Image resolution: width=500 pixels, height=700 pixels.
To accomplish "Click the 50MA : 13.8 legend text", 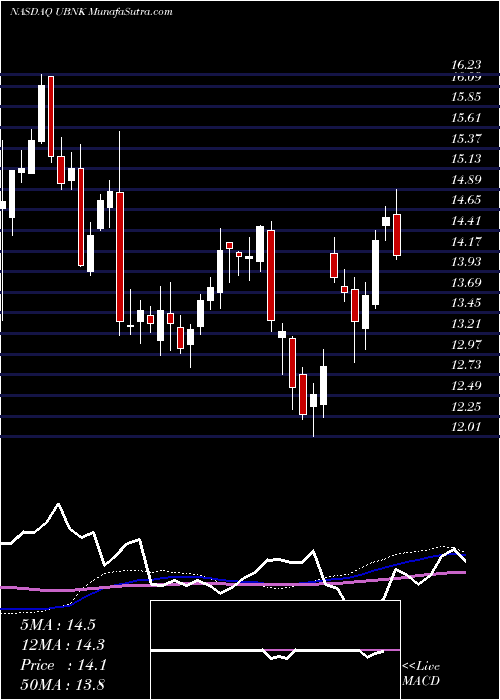I will (x=63, y=685).
